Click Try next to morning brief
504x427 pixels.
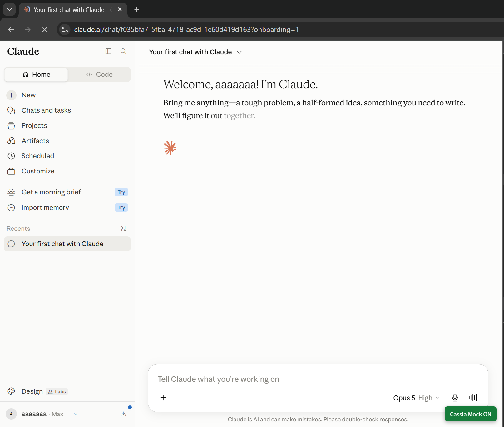121,192
